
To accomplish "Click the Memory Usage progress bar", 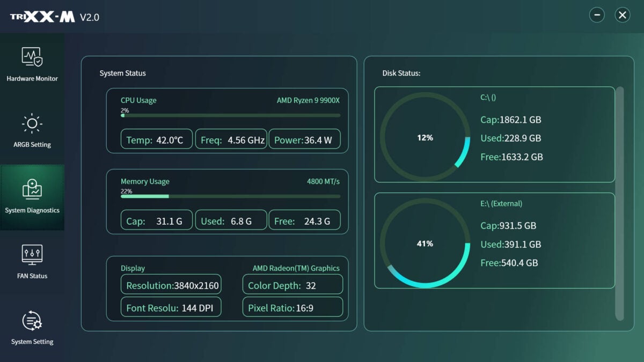I will (230, 196).
